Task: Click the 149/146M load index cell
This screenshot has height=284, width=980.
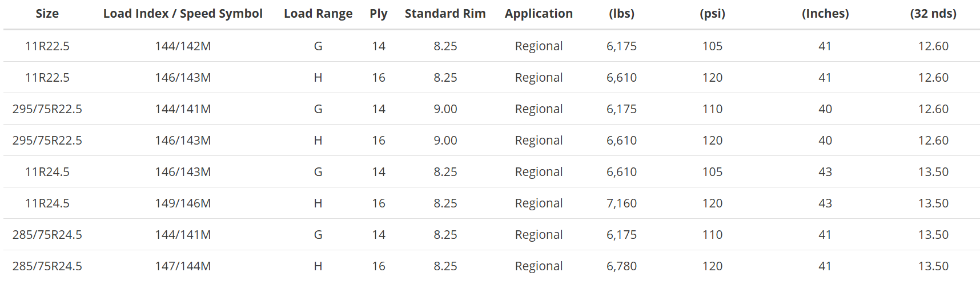Action: click(x=183, y=203)
